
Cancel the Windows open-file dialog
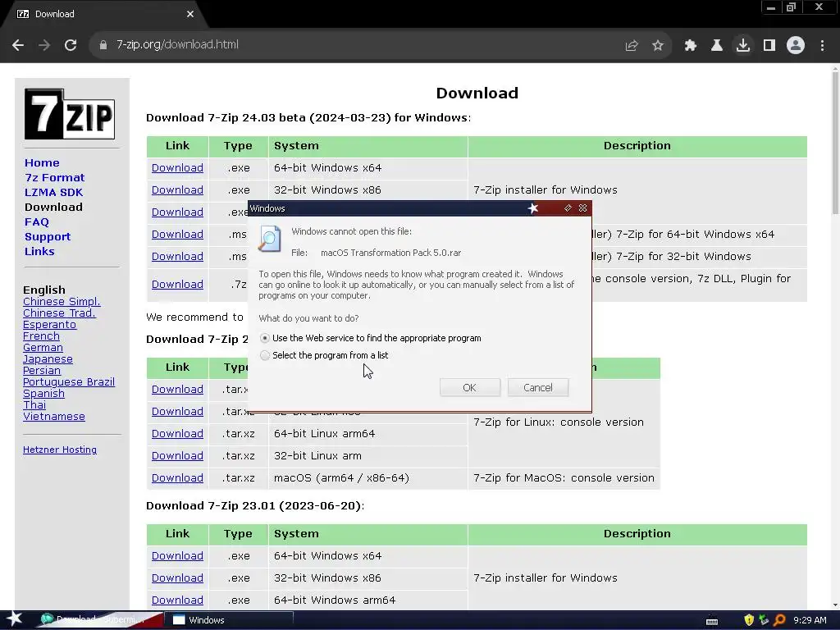(x=538, y=387)
